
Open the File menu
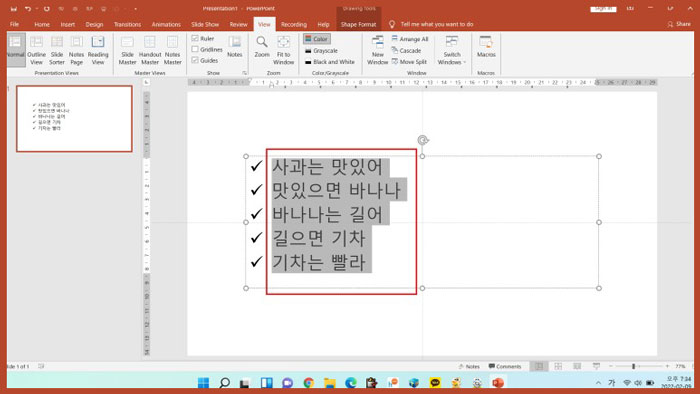(x=14, y=25)
